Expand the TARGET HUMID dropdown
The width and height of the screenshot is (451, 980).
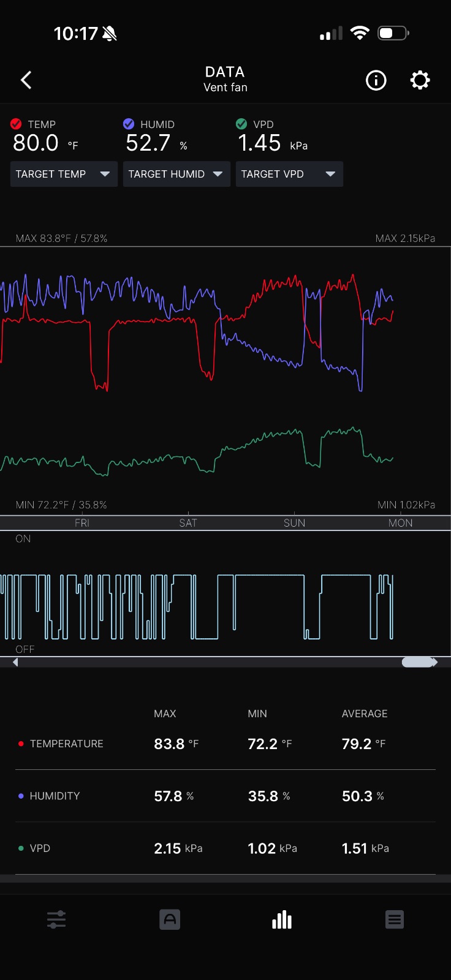[176, 174]
